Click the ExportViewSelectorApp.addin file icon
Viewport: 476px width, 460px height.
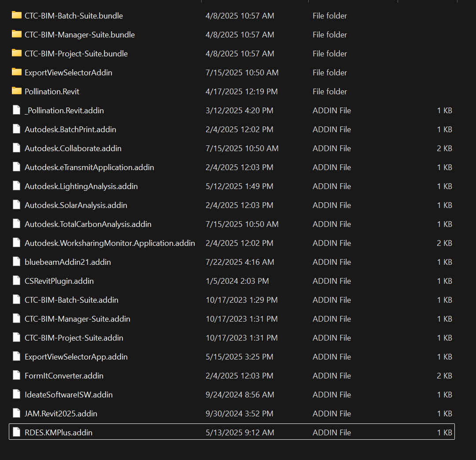pos(17,356)
